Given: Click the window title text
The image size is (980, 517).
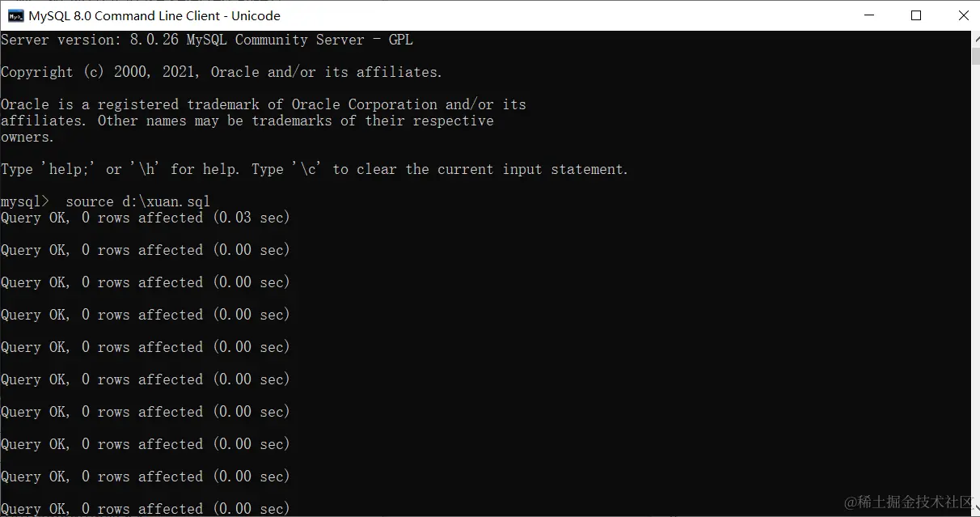Looking at the screenshot, I should pos(154,15).
